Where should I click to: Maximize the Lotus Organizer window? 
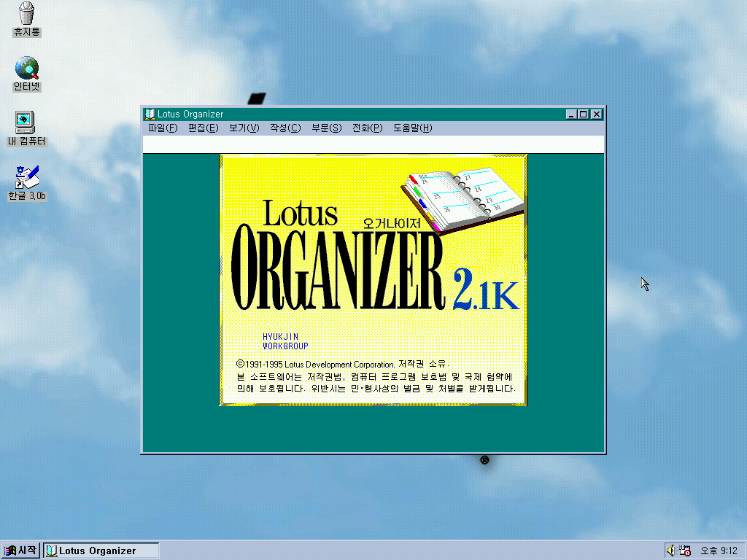click(x=583, y=114)
